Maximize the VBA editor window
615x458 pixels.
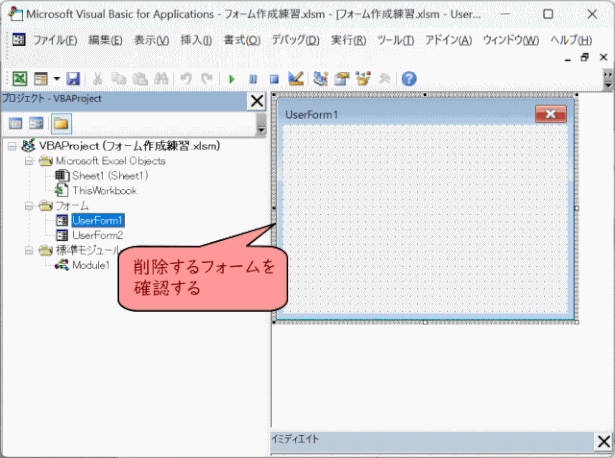tap(548, 14)
